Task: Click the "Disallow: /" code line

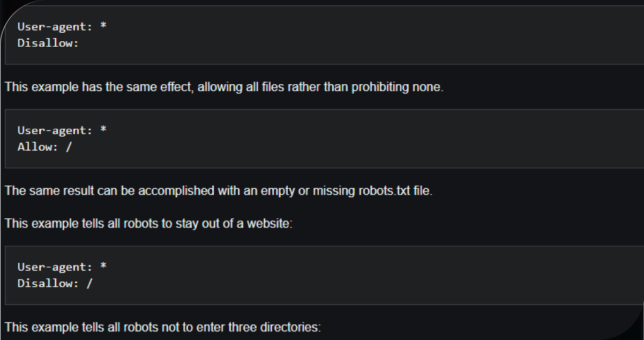Action: coord(55,284)
